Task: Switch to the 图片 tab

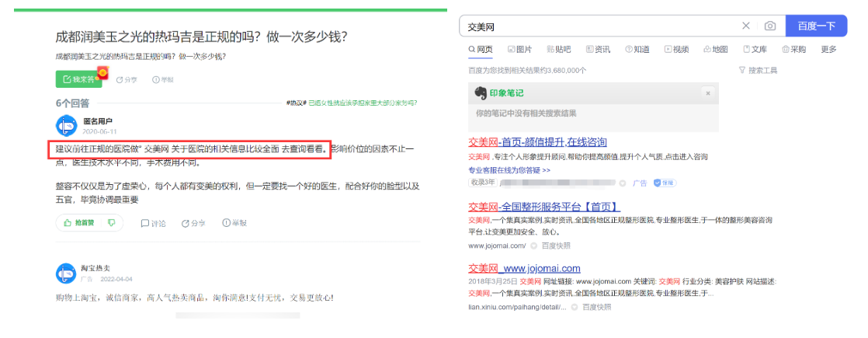Action: [520, 49]
